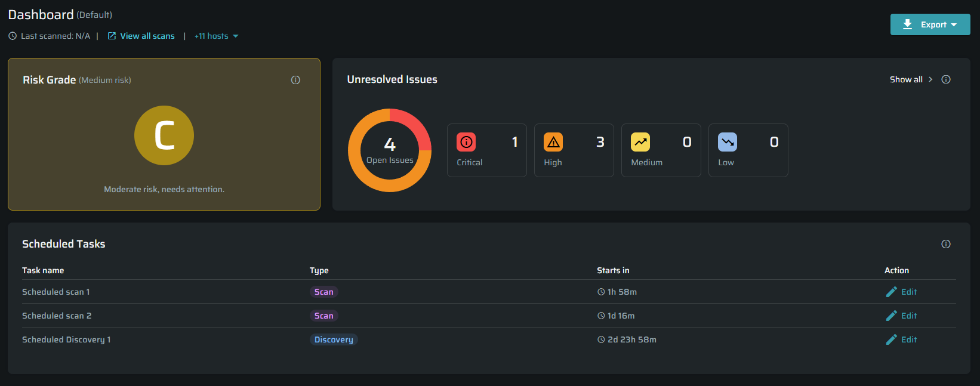Select the Low issues card label
This screenshot has height=386, width=980.
click(726, 162)
